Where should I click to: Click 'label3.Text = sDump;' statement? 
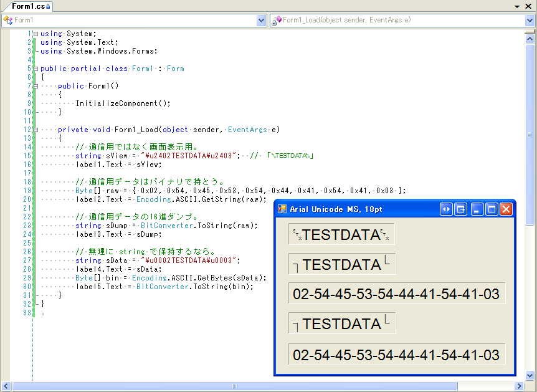click(118, 235)
